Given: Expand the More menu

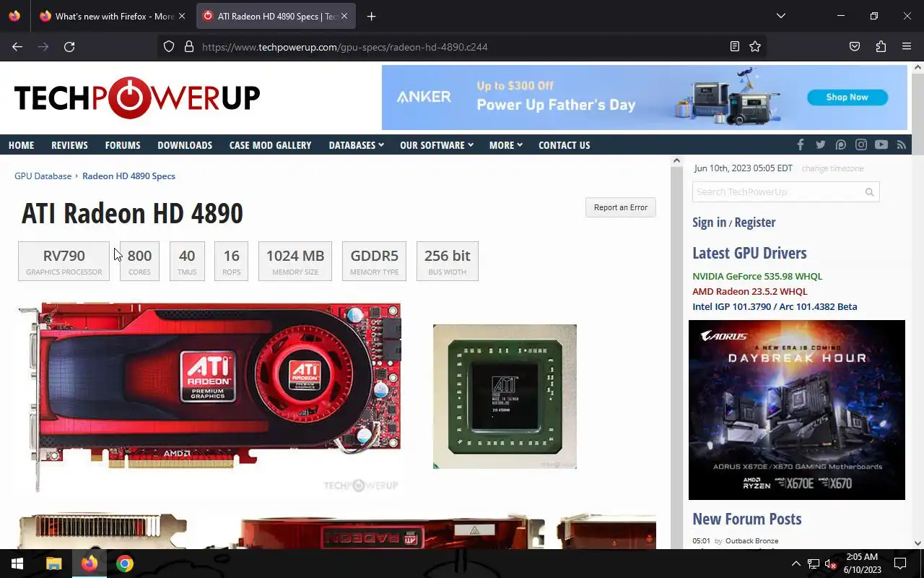Looking at the screenshot, I should point(505,145).
